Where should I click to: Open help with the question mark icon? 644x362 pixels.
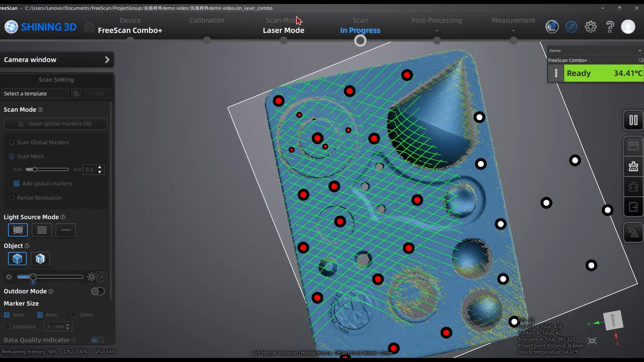[610, 26]
